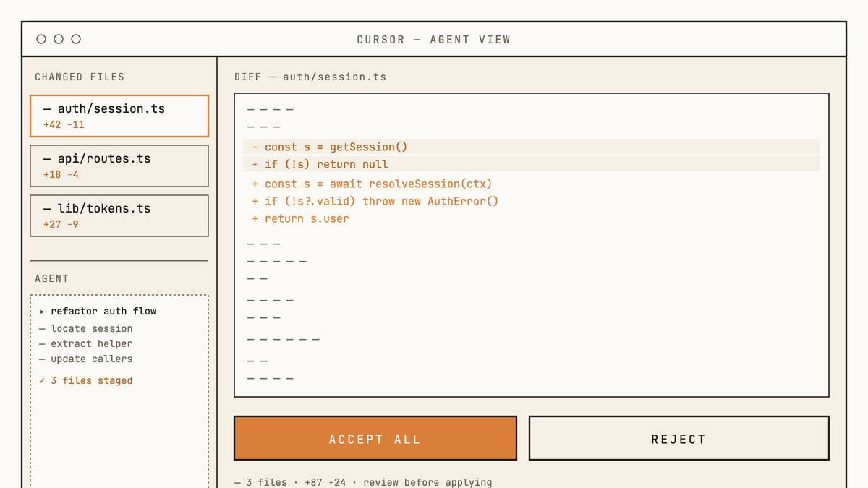This screenshot has height=488, width=868.
Task: Click the third window control circle
Action: click(76, 39)
